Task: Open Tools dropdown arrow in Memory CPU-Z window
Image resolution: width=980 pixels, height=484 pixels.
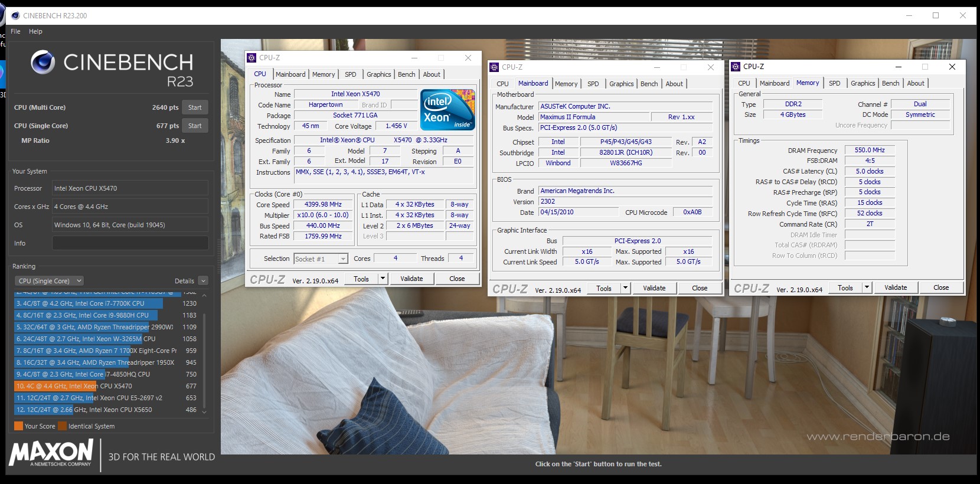Action: (867, 287)
